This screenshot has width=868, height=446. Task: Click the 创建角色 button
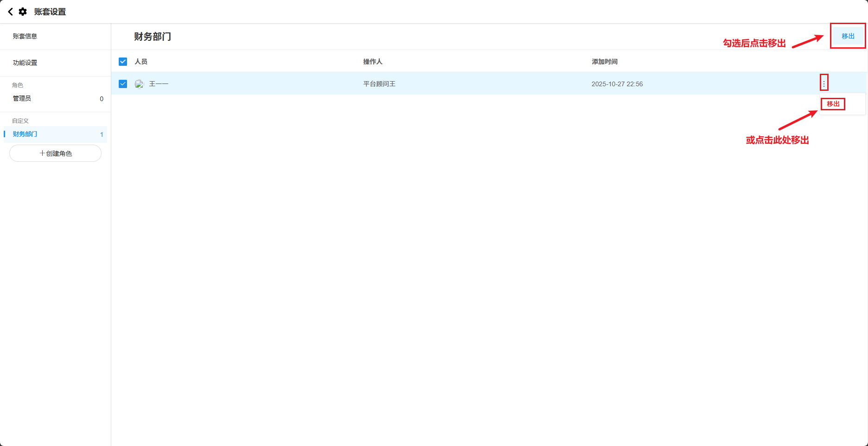click(x=55, y=153)
